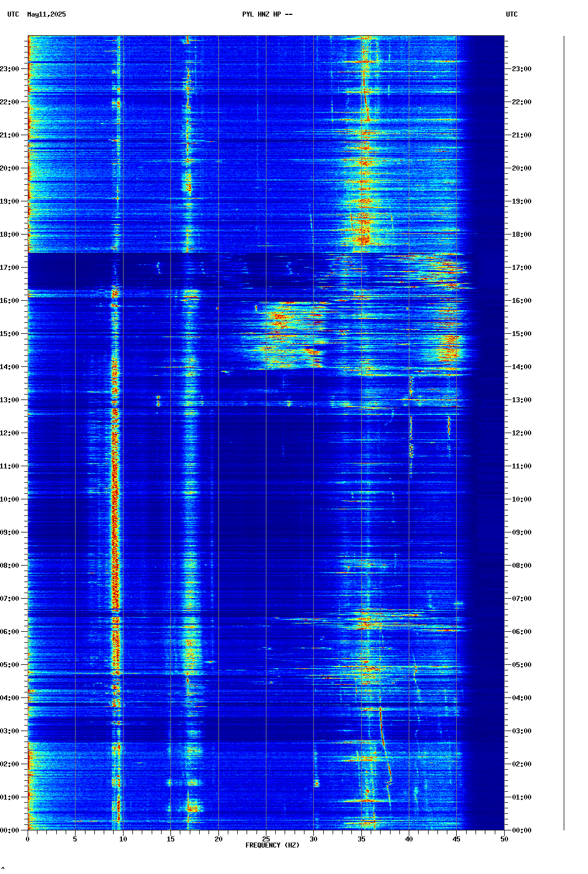This screenshot has height=874, width=588.
Task: Click the "50" frequency axis label
Action: (x=504, y=839)
